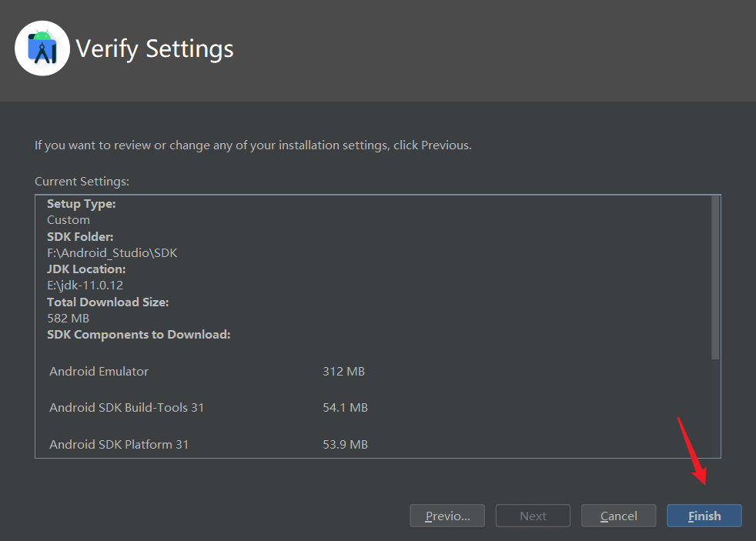Image resolution: width=756 pixels, height=541 pixels.
Task: Click the Verify Settings title text
Action: coord(154,48)
